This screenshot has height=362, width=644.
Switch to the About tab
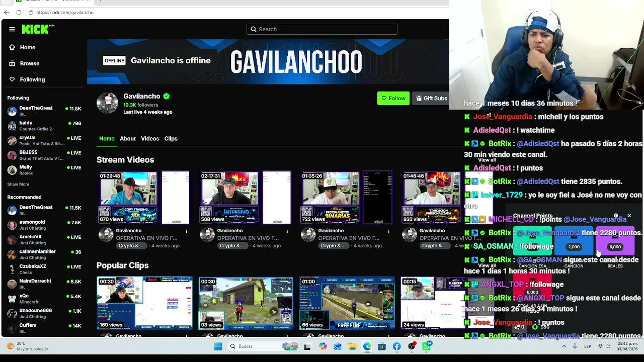tap(128, 139)
